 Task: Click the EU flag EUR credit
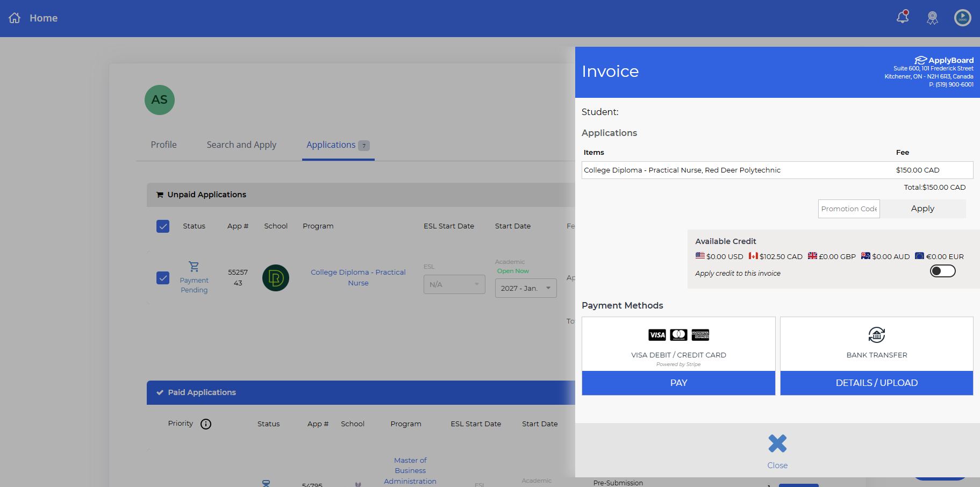tap(919, 256)
